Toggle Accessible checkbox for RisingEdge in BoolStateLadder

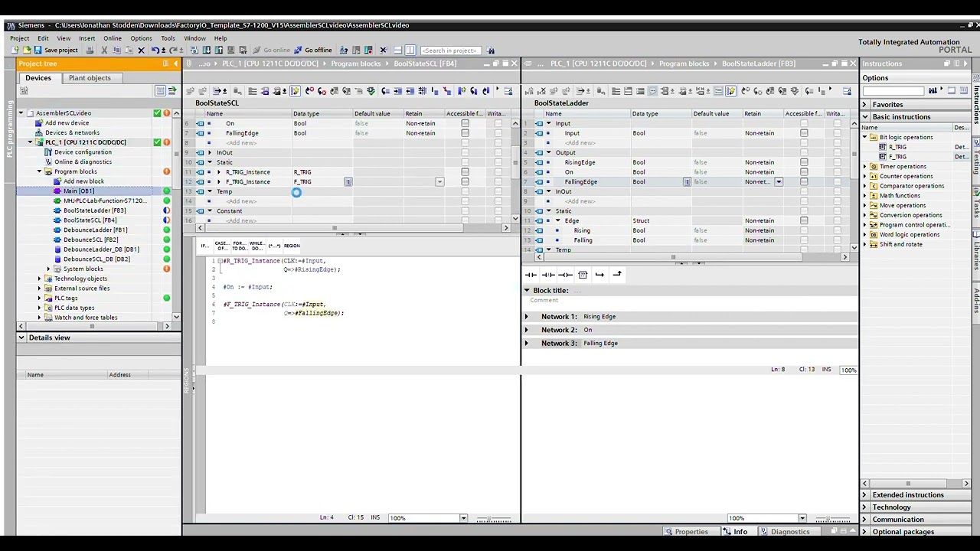(804, 162)
